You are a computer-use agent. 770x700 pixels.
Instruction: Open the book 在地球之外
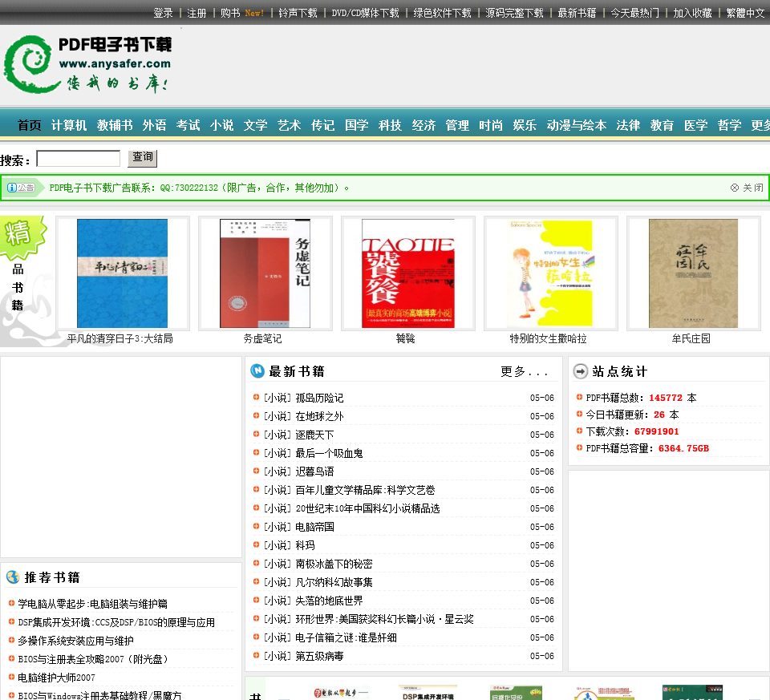click(x=320, y=416)
